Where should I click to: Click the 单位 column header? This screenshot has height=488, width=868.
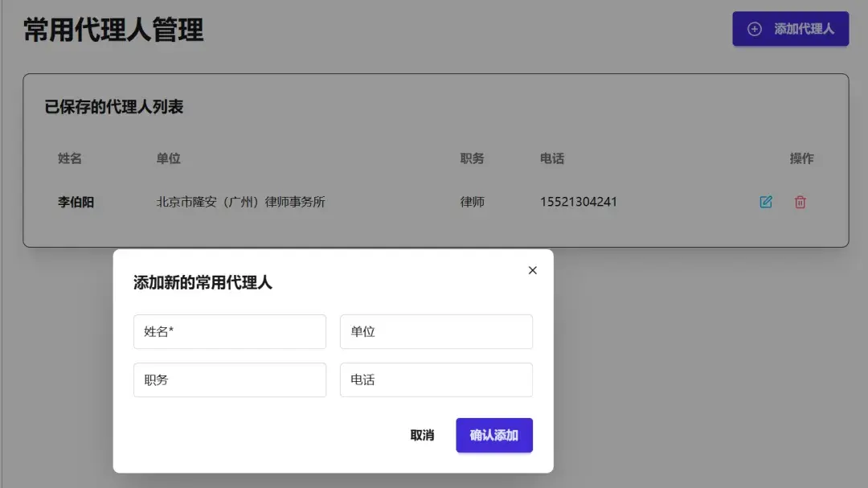[169, 158]
